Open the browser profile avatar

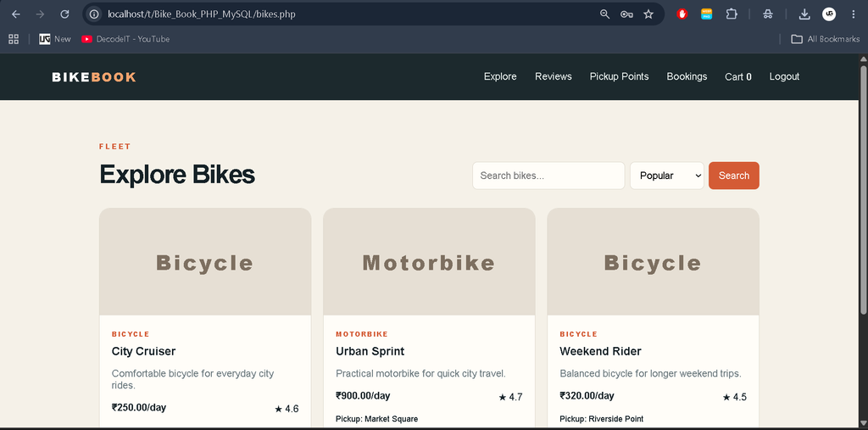(x=829, y=14)
